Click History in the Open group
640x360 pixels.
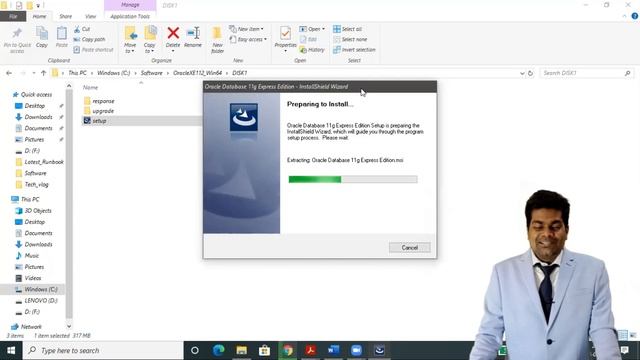[312, 49]
